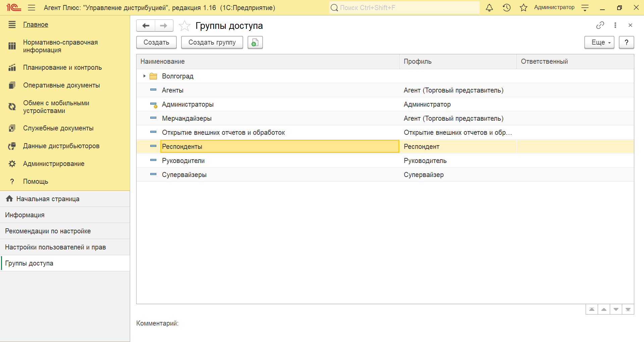Click the Нормативно-справочная информация icon
Viewport: 644px width, 342px height.
pos(12,46)
